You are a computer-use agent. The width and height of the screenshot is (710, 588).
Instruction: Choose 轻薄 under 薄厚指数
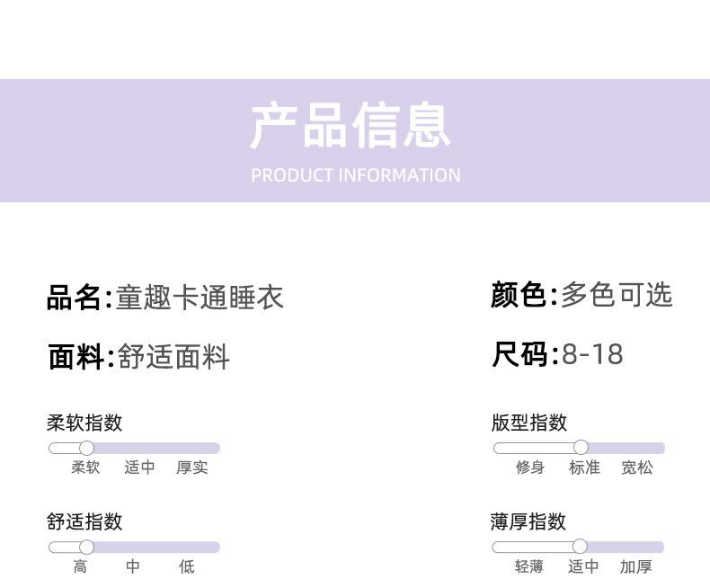pos(529,566)
